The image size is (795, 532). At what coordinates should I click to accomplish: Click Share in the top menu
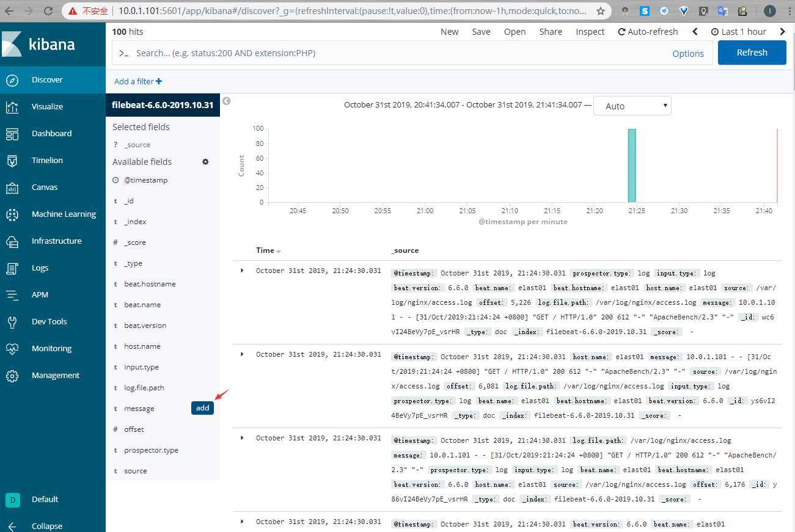(x=551, y=32)
